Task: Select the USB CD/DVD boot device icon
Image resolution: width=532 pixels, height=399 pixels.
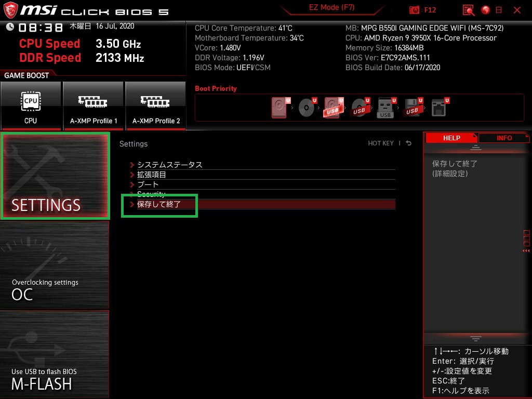Action: tap(360, 108)
